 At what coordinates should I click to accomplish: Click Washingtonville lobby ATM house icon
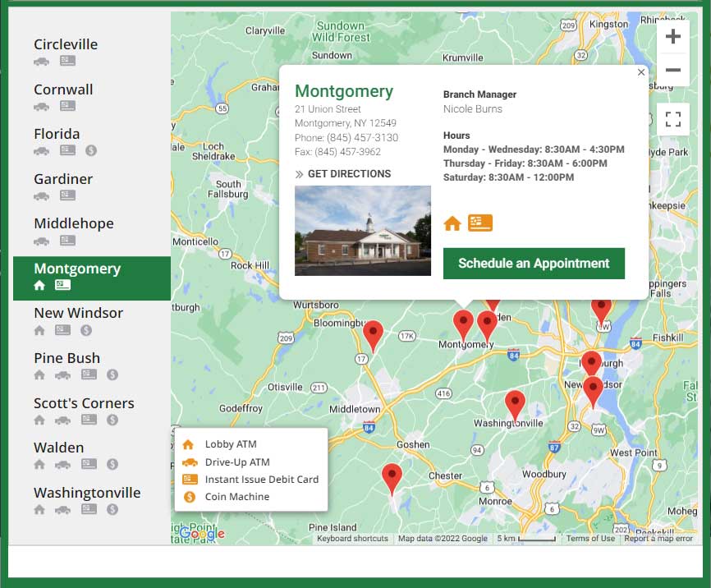[x=39, y=509]
